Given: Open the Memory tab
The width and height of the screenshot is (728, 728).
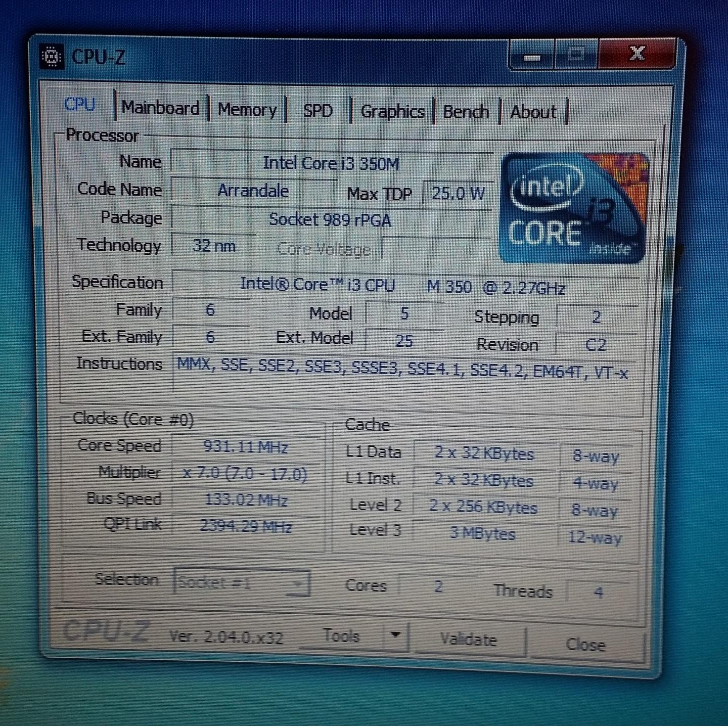Looking at the screenshot, I should [x=247, y=110].
